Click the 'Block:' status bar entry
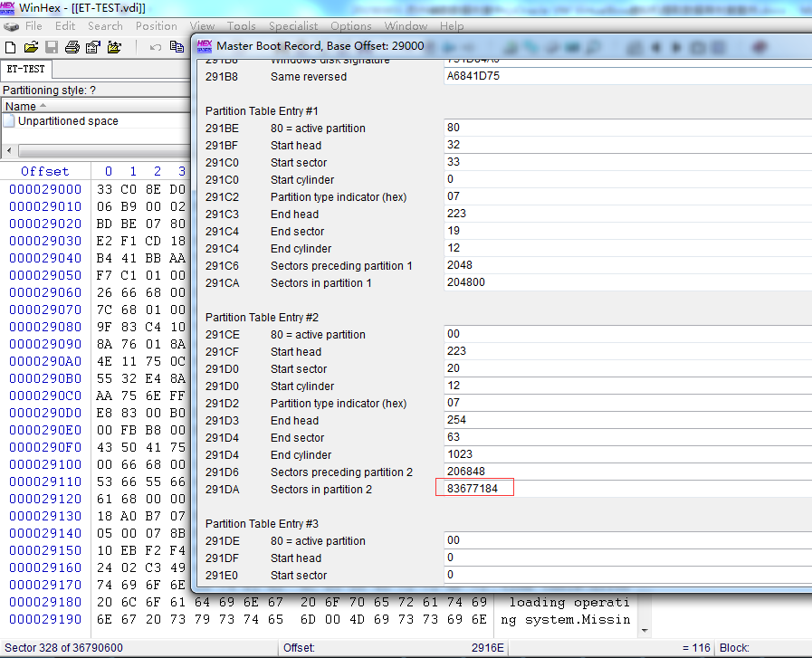 click(x=734, y=648)
